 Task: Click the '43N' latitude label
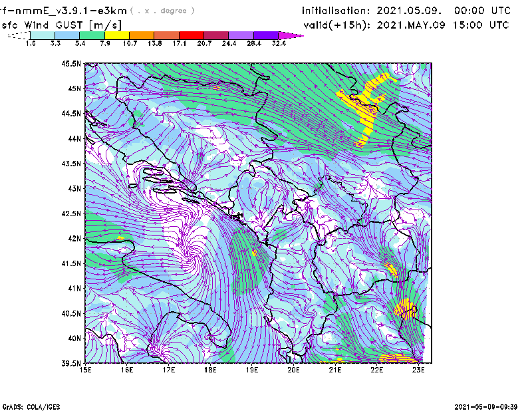tap(74, 188)
